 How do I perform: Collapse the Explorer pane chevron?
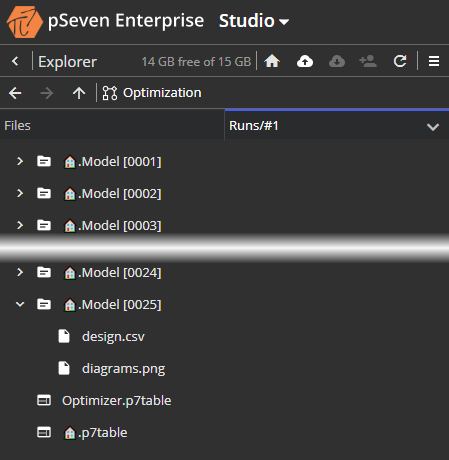click(x=15, y=61)
